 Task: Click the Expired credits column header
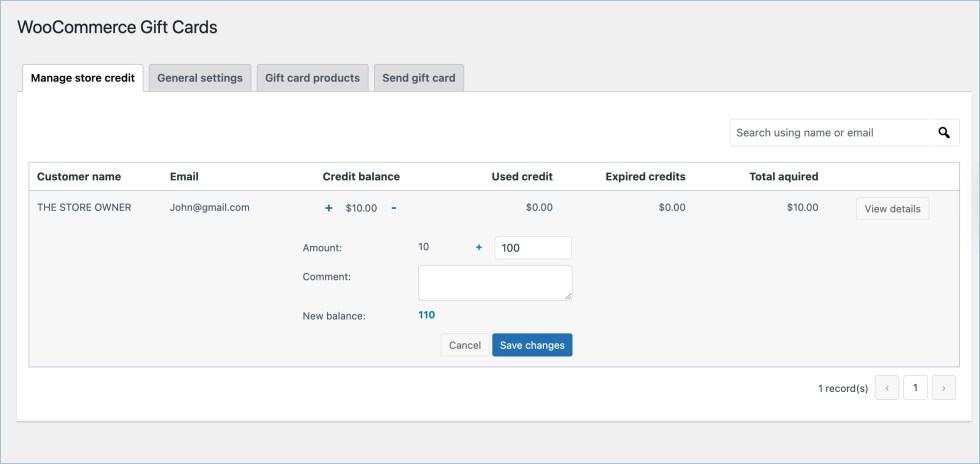click(646, 176)
